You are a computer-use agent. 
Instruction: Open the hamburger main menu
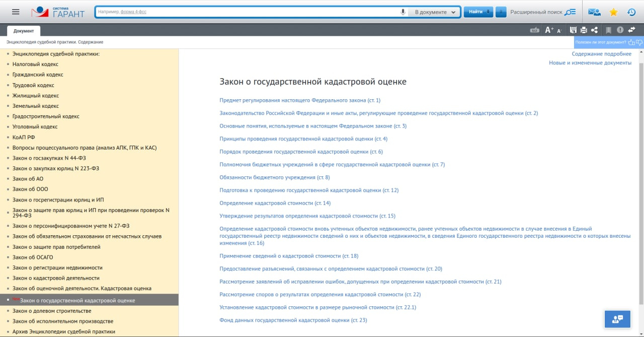pyautogui.click(x=16, y=12)
